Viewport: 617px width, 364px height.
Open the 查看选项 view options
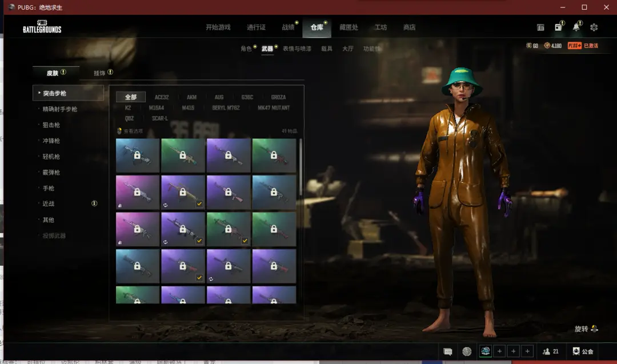click(130, 131)
